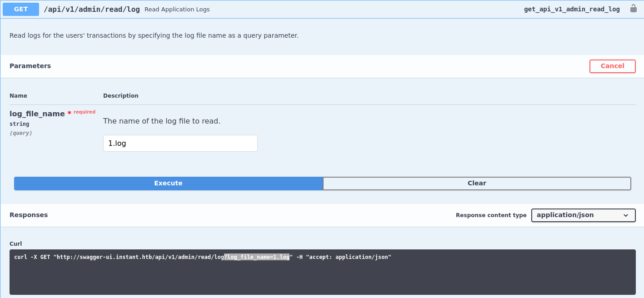Select the Parameters section header
Viewport: 644px width, 298px height.
(30, 66)
